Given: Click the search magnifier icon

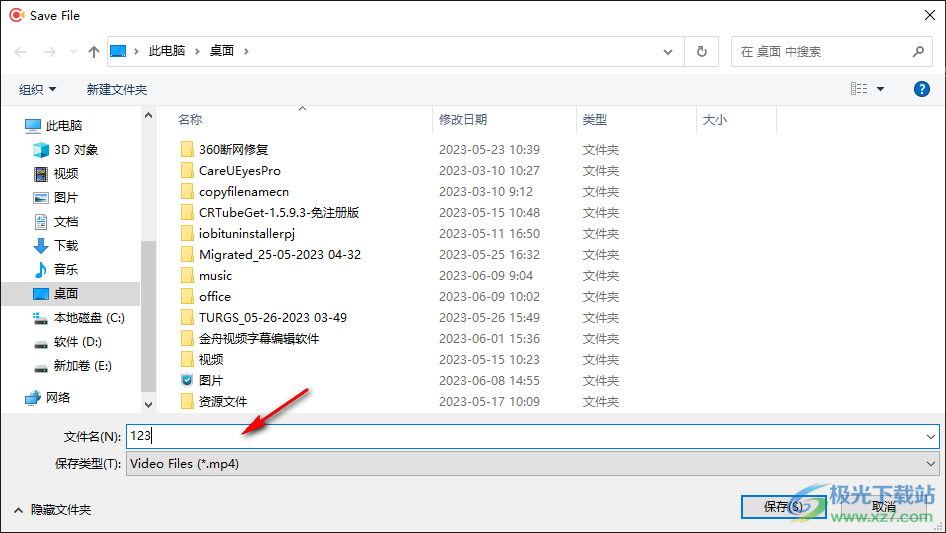Looking at the screenshot, I should click(x=918, y=52).
